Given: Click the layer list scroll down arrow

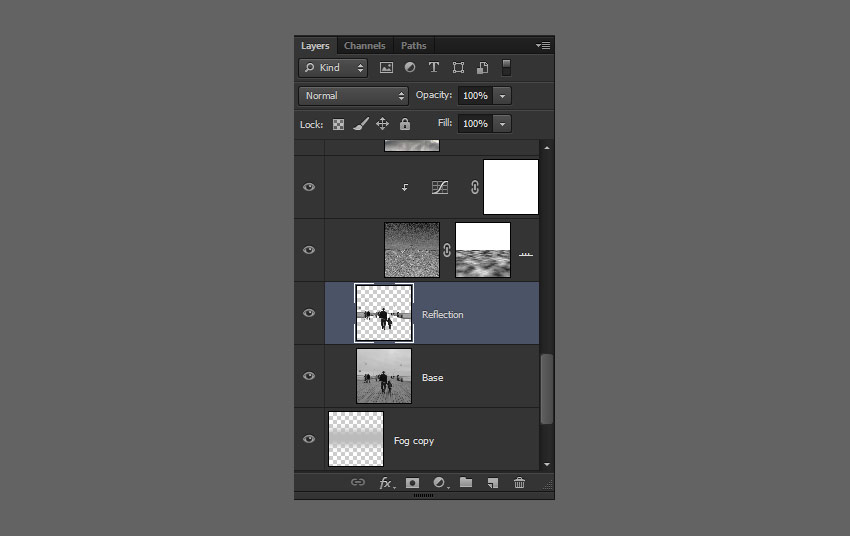Looking at the screenshot, I should tap(546, 464).
